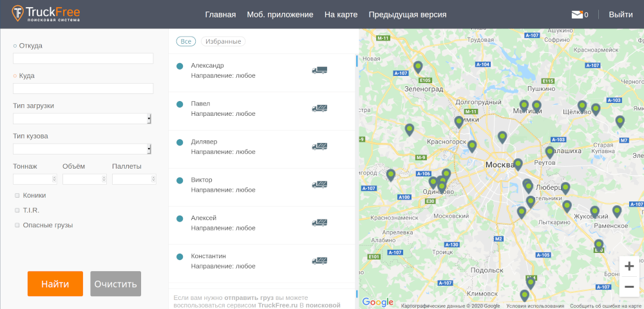Switch to the Избранные tab
This screenshot has height=309, width=644.
[x=223, y=41]
